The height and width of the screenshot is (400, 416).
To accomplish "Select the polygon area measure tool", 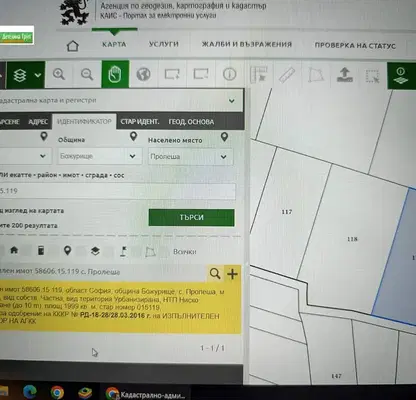I will pyautogui.click(x=315, y=75).
